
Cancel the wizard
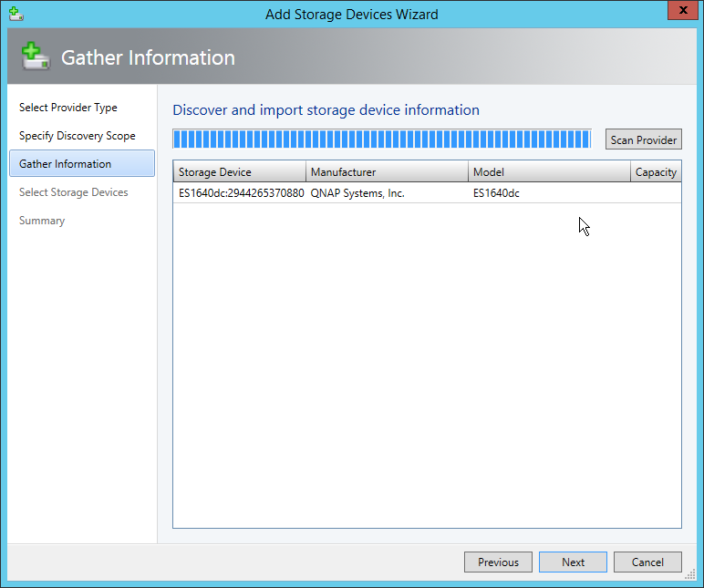pyautogui.click(x=647, y=562)
